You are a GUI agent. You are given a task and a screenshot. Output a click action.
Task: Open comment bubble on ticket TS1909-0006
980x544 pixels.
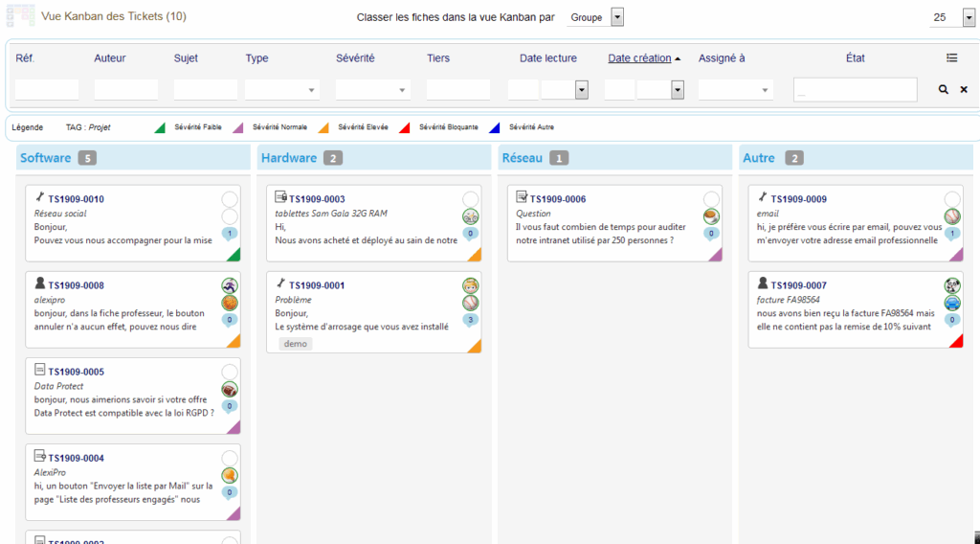click(x=711, y=234)
